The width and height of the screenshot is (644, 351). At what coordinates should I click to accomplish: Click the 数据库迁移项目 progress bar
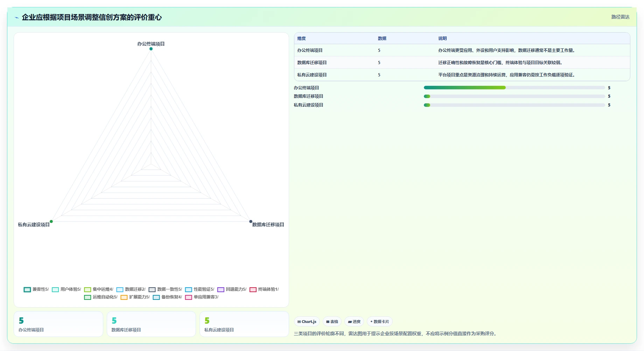pyautogui.click(x=514, y=96)
